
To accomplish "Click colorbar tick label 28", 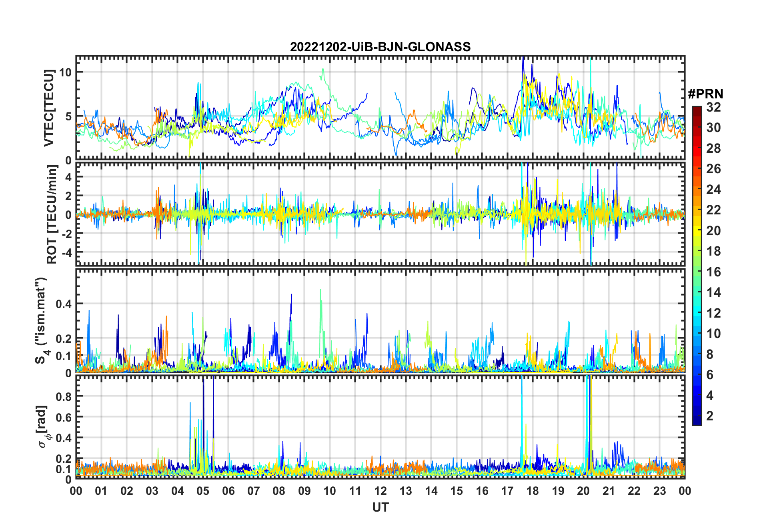I will click(713, 148).
